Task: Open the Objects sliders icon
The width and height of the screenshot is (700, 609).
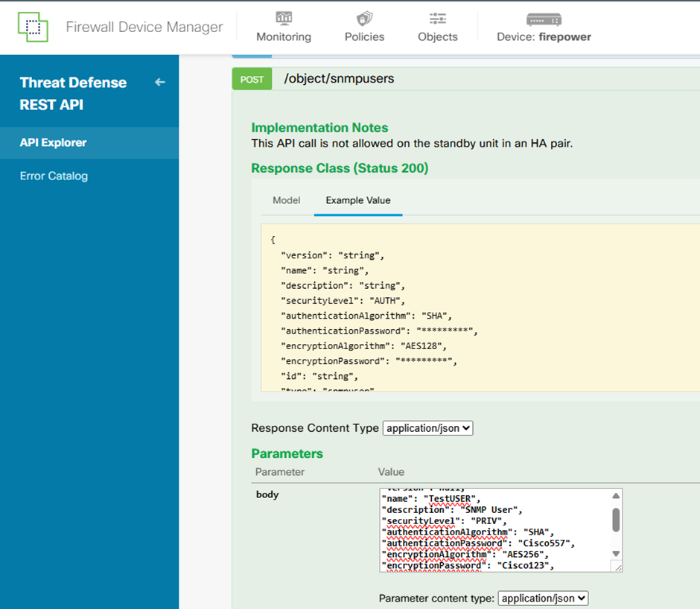Action: tap(438, 19)
